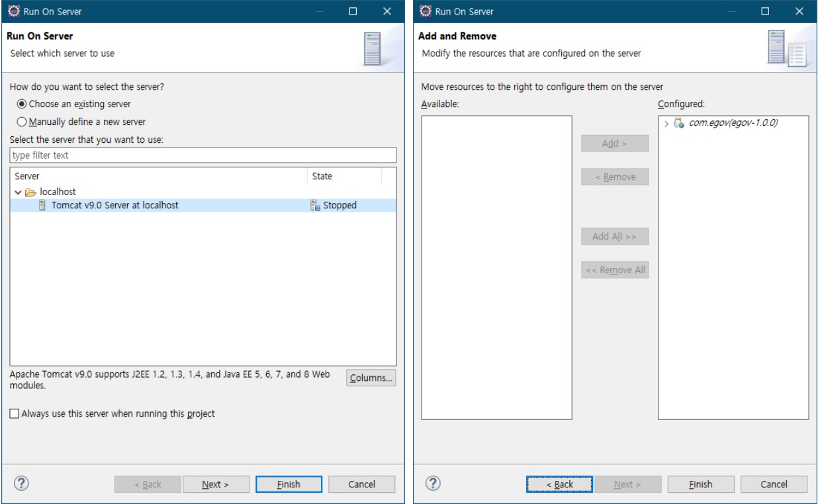Maximize the Add and Remove window

click(x=765, y=11)
